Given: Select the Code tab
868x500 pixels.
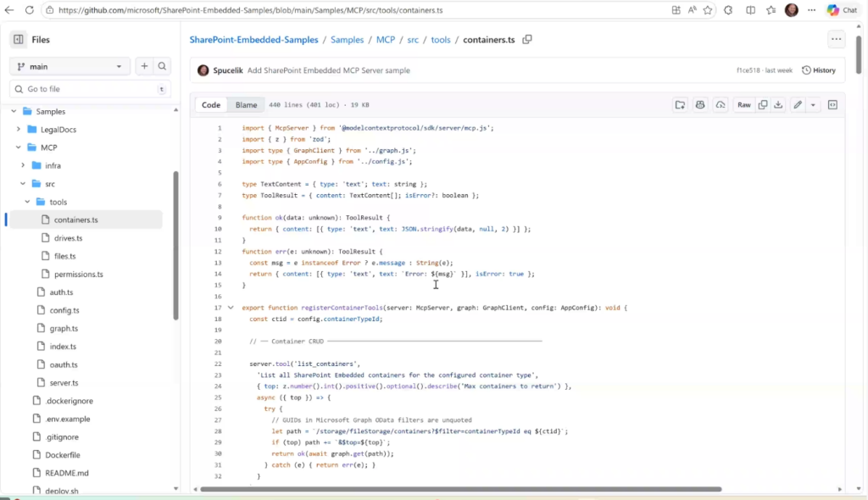Looking at the screenshot, I should coord(211,105).
